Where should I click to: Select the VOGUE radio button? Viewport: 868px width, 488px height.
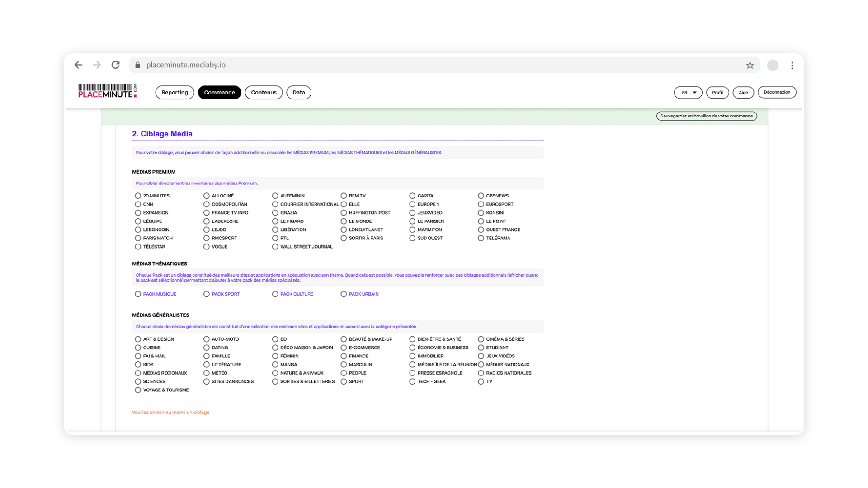[207, 247]
